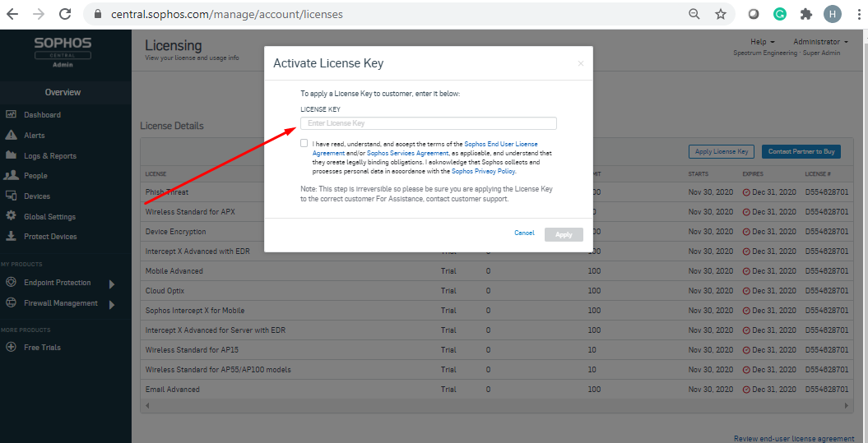
Task: Click the browser address bar URL
Action: pos(227,14)
